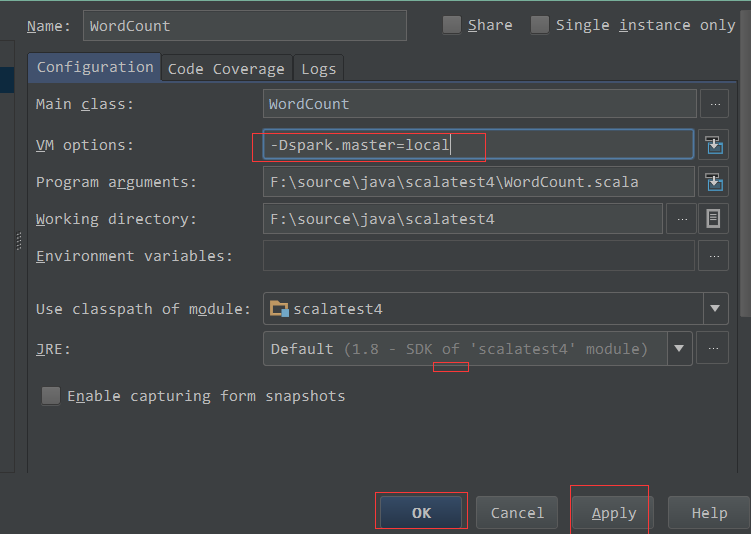The height and width of the screenshot is (534, 751).
Task: Browse for Main class with ellipsis button
Action: coord(715,103)
